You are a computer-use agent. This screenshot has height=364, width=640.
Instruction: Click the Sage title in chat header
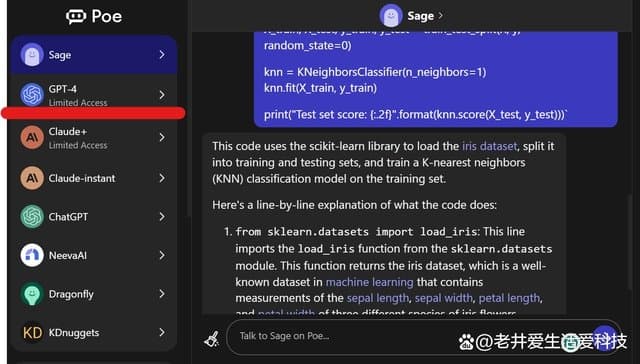(420, 16)
